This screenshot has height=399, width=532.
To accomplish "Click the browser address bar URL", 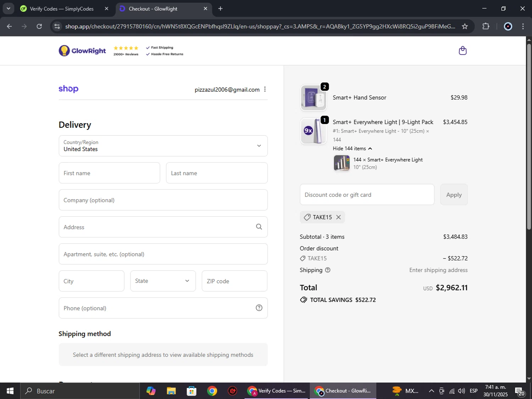I will tap(260, 26).
